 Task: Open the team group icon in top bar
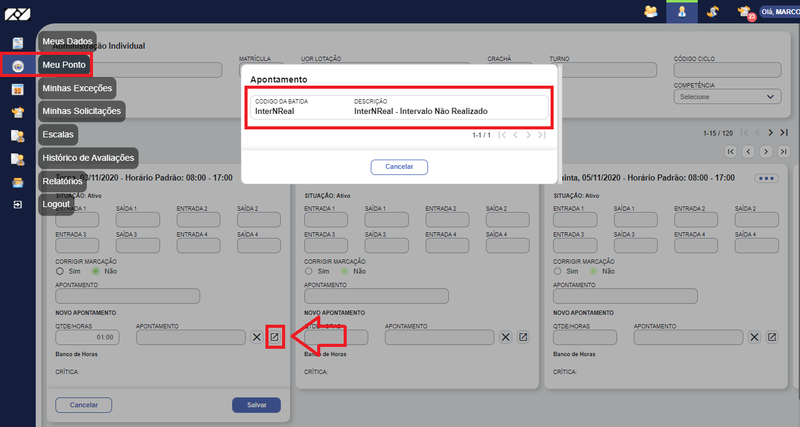[651, 11]
